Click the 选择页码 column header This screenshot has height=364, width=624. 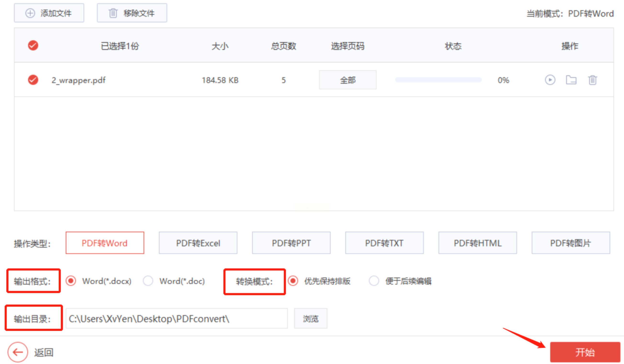coord(348,46)
